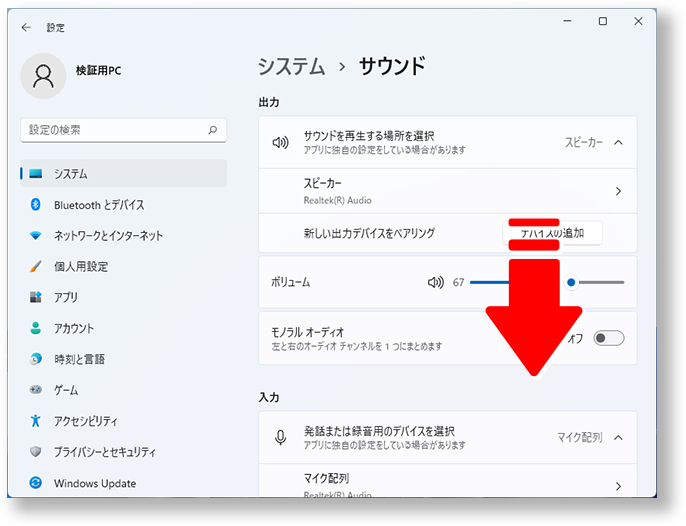Viewport: 686px width, 526px height.
Task: Close the Settings window
Action: point(638,21)
